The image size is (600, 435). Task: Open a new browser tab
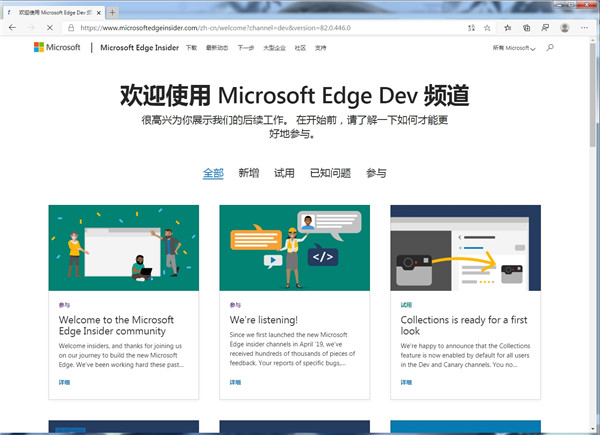click(x=110, y=11)
